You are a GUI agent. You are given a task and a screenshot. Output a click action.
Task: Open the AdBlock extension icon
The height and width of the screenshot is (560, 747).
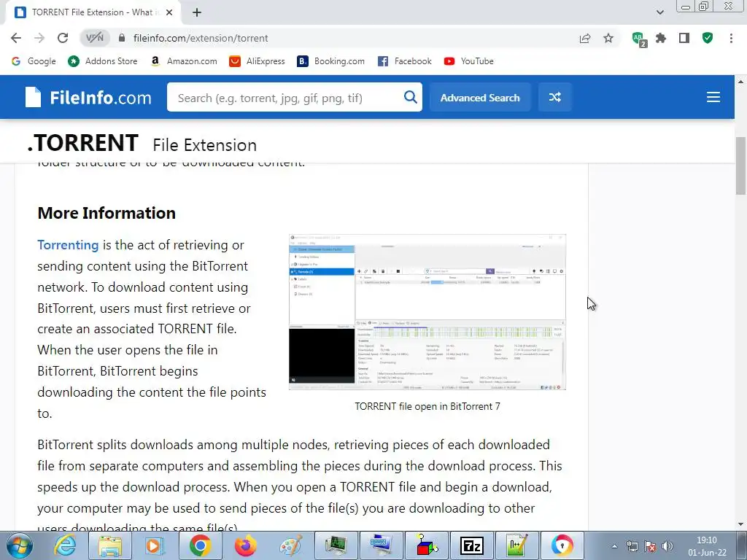(x=639, y=39)
